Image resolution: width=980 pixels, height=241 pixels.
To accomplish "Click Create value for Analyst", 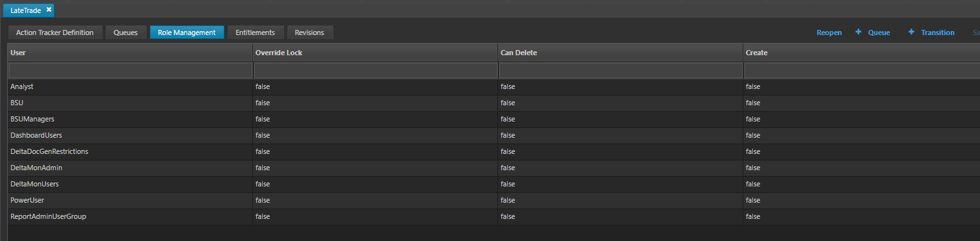I will [753, 86].
